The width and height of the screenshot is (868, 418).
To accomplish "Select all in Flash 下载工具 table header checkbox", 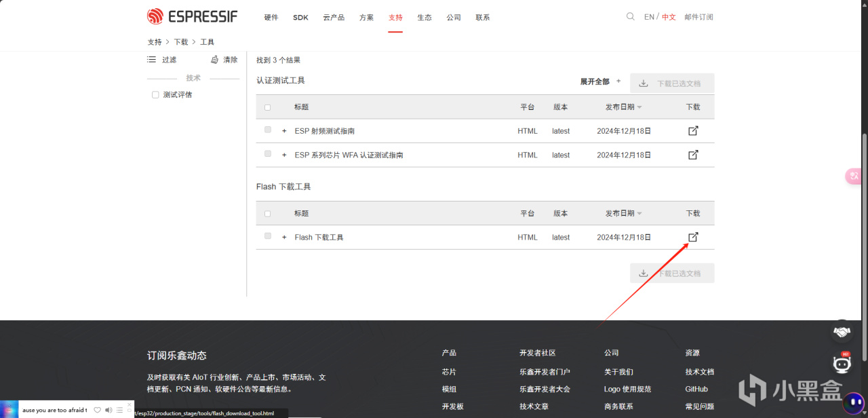I will click(x=267, y=214).
